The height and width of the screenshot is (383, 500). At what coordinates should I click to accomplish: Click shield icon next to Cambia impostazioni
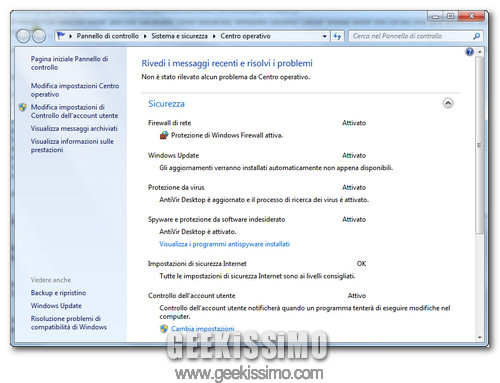[x=164, y=329]
